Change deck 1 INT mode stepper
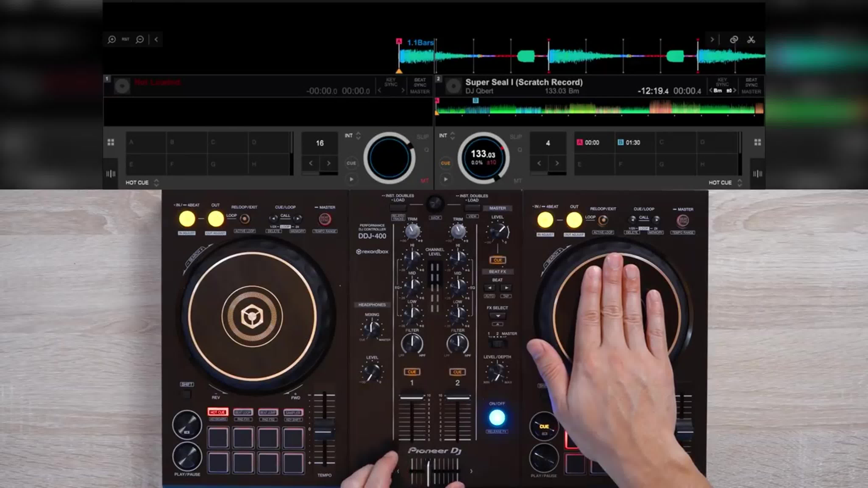 point(358,136)
